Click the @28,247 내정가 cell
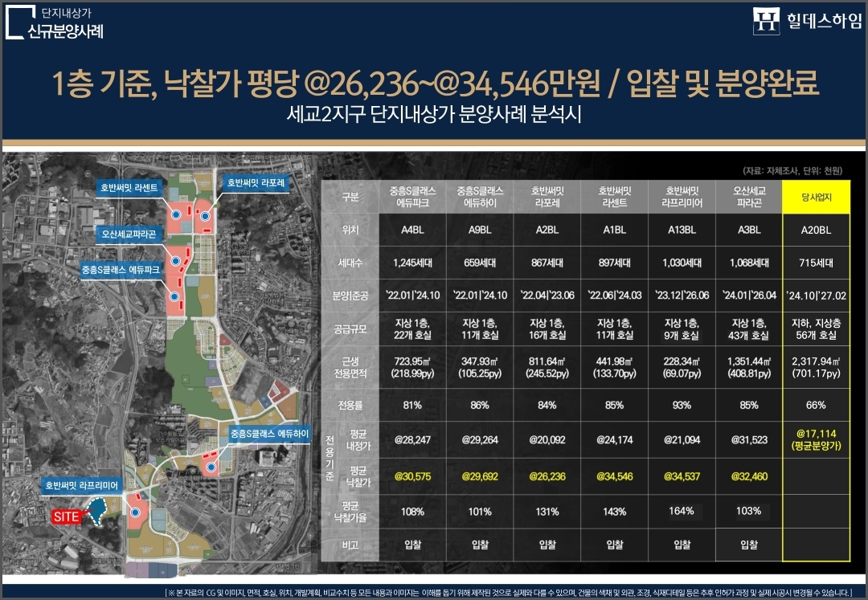 click(412, 439)
